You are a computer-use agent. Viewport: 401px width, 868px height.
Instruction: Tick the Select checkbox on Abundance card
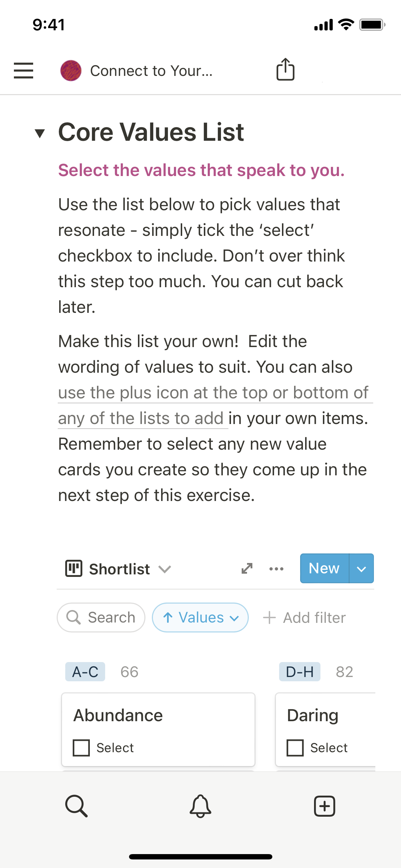coord(81,748)
